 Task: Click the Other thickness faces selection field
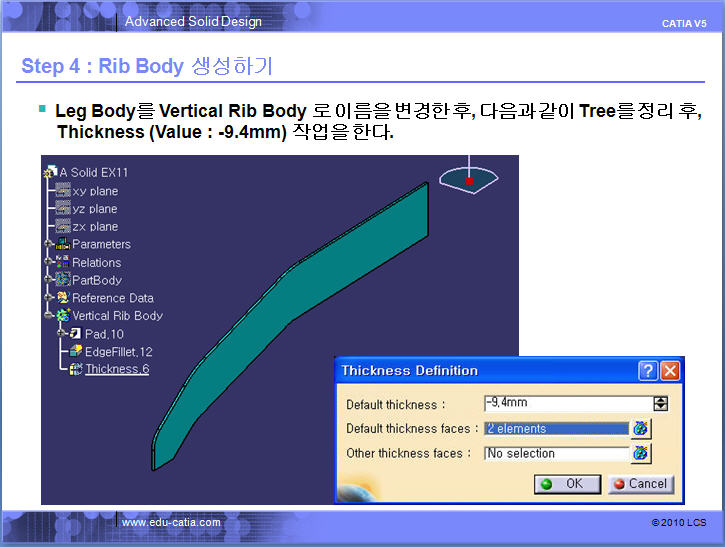556,453
